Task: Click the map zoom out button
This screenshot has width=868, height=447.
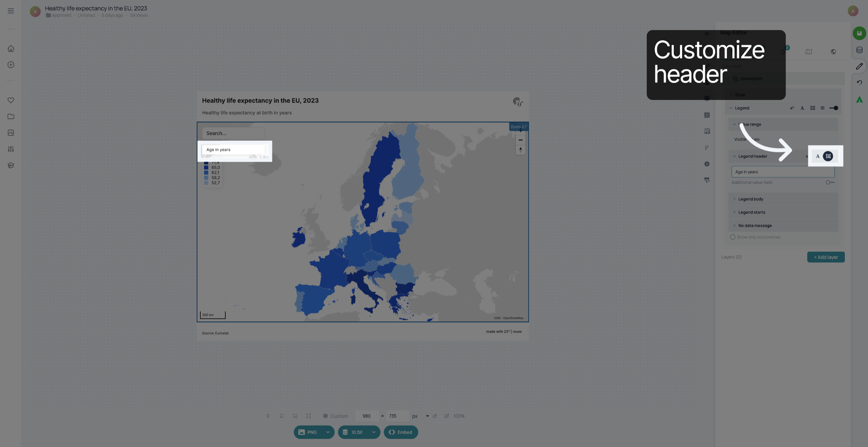Action: 520,140
